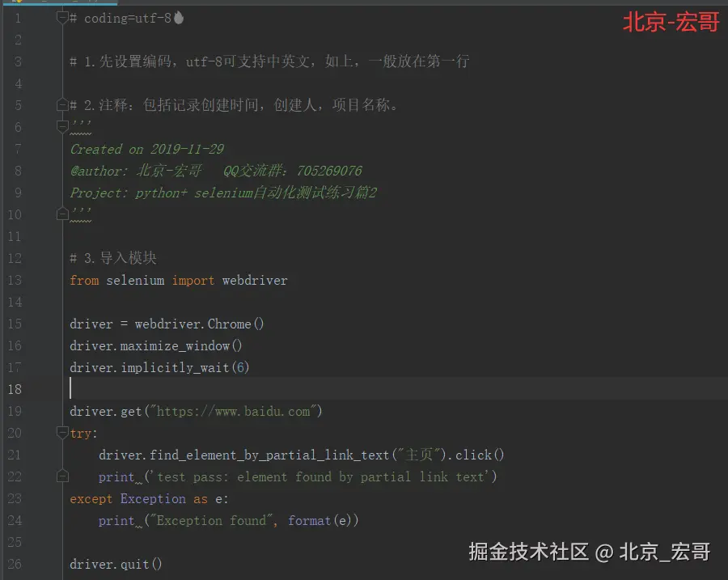Click the 'Exception found' string
Image resolution: width=728 pixels, height=580 pixels.
tap(211, 521)
